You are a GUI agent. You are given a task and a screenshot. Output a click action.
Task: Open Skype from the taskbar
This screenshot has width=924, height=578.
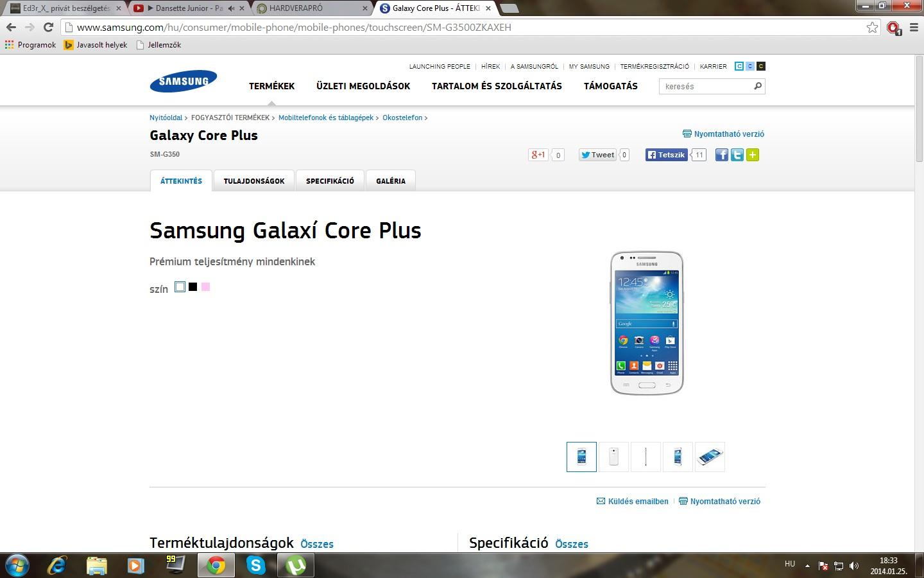256,565
